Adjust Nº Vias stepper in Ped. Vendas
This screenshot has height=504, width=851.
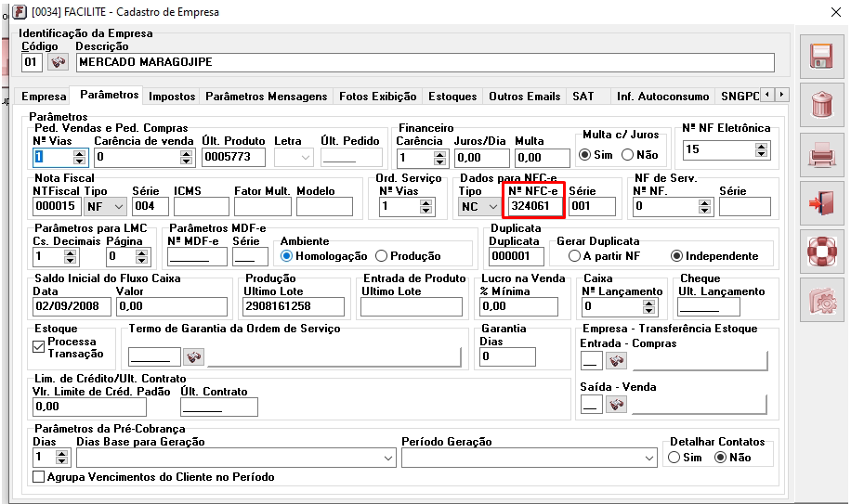pyautogui.click(x=80, y=158)
